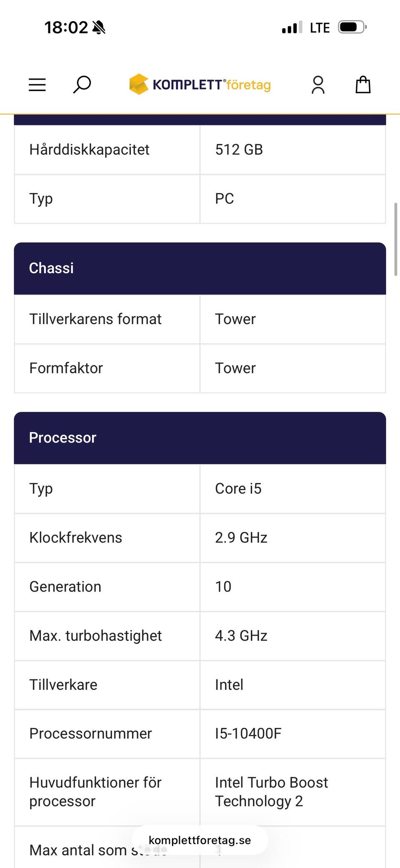
Task: Tap the battery status icon
Action: tap(352, 28)
